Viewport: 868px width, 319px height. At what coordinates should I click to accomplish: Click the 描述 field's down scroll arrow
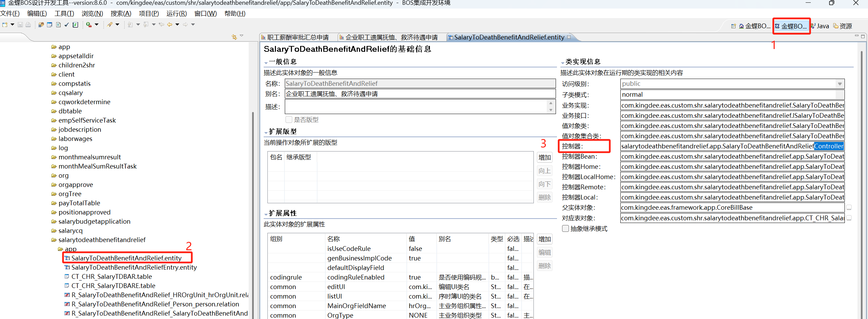point(551,110)
